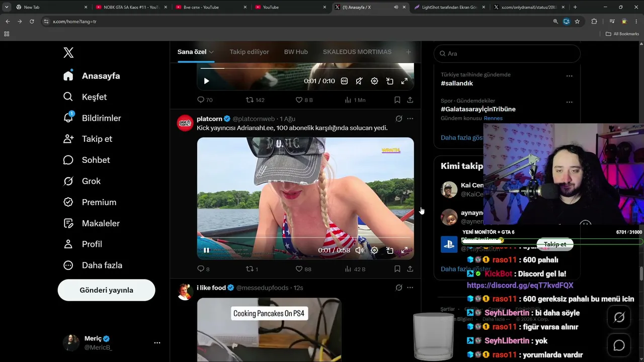The width and height of the screenshot is (644, 362).
Task: Open view stats showing 42 B
Action: tap(355, 269)
